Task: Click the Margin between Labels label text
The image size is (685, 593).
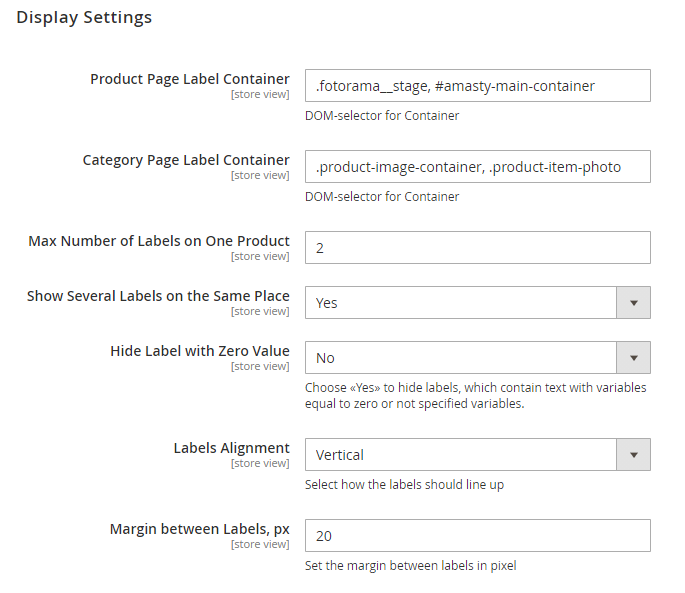Action: [199, 529]
